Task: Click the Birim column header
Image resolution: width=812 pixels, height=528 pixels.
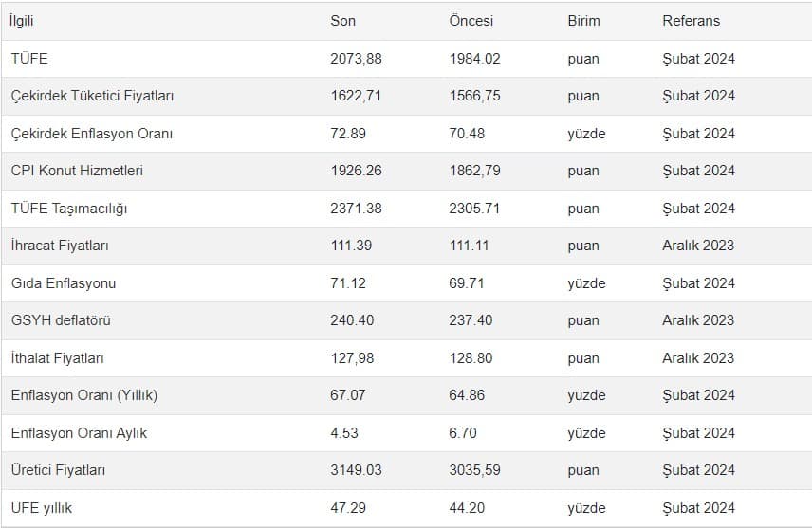Action: [583, 21]
